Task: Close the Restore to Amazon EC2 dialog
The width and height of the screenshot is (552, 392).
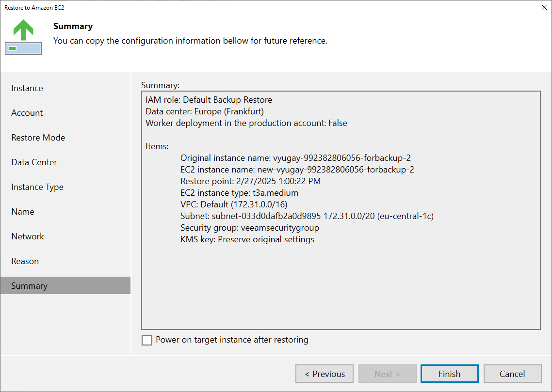Action: (x=544, y=7)
